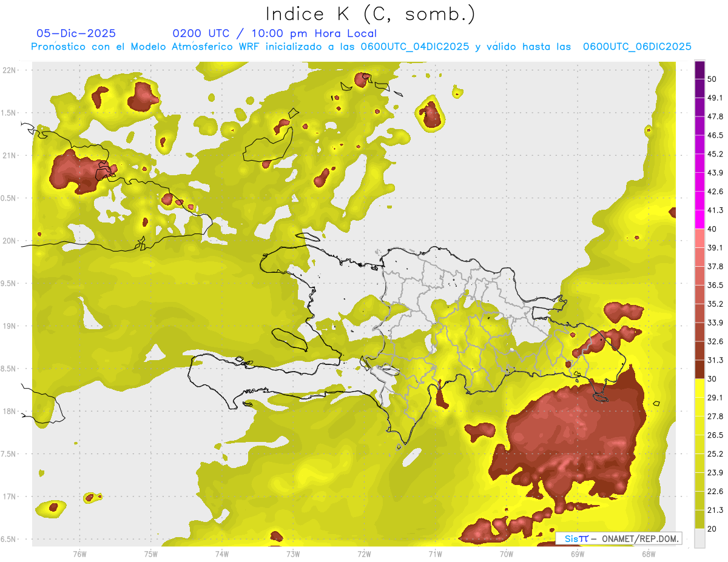This screenshot has height=562, width=728.
Task: Click the 0600UTC_04DIC2025 initialization timestamp
Action: 415,46
